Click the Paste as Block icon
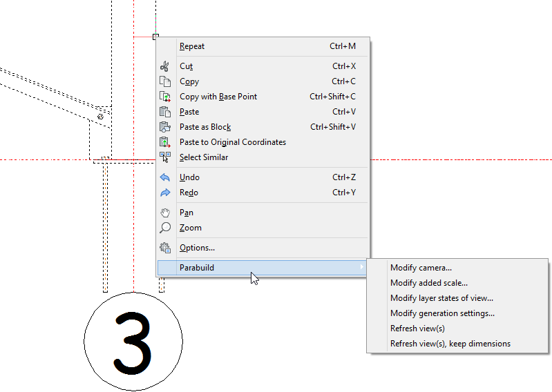552x392 pixels. pyautogui.click(x=164, y=126)
